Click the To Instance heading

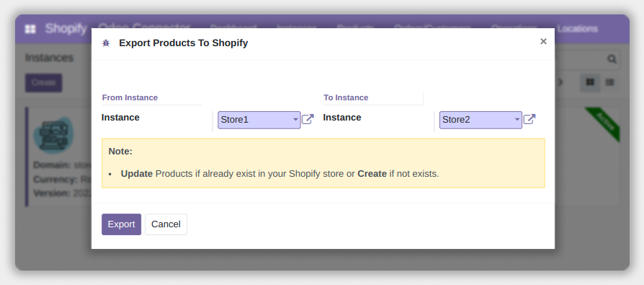coord(346,97)
